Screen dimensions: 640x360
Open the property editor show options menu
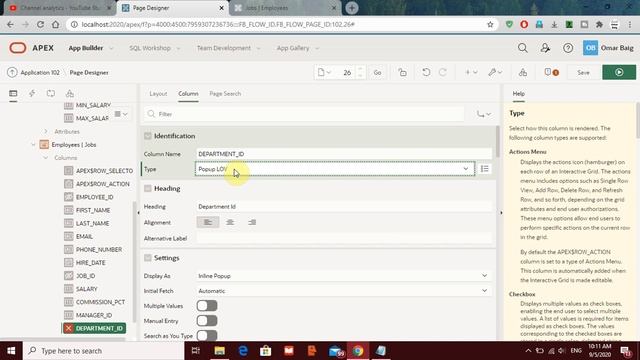point(484,114)
